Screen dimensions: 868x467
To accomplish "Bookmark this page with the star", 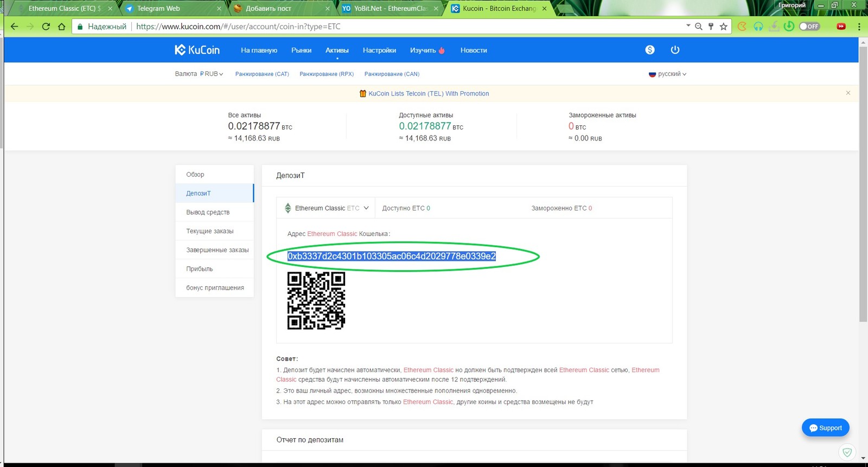I will 723,26.
